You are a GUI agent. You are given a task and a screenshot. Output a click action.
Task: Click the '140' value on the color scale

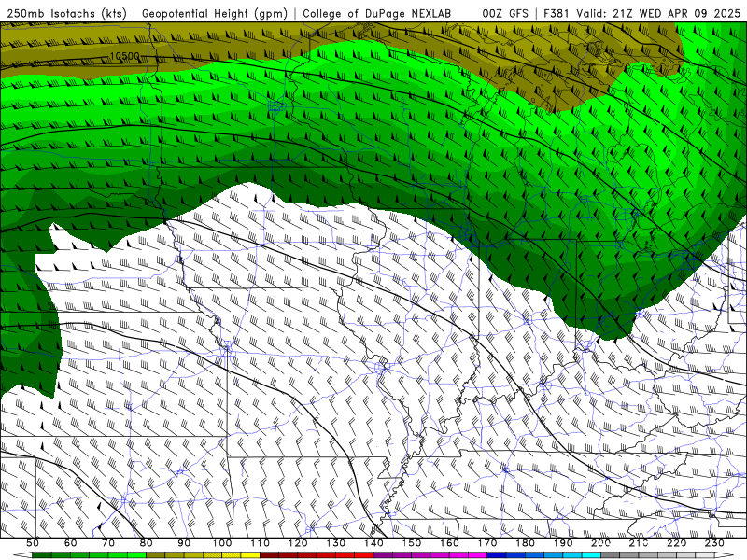pos(373,543)
